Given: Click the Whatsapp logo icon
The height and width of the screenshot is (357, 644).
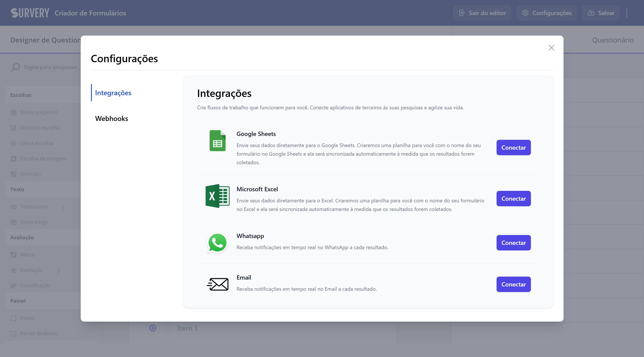Looking at the screenshot, I should [218, 243].
